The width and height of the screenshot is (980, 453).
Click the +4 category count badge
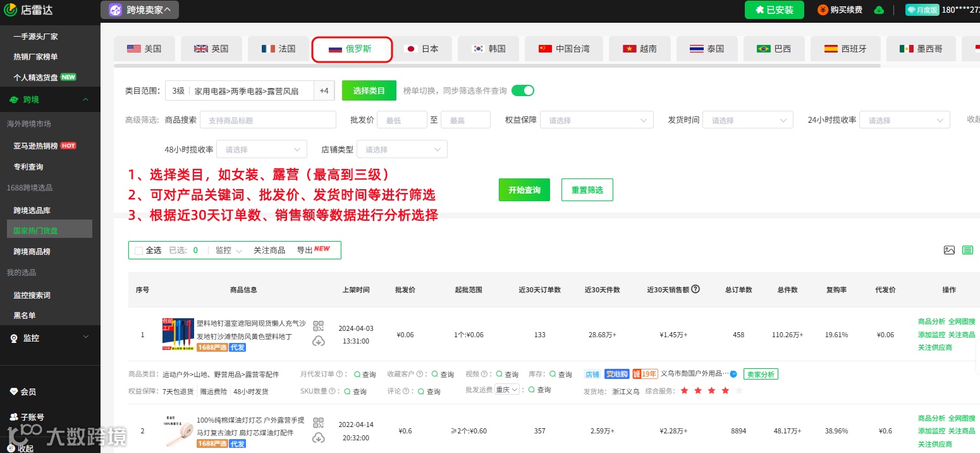[324, 90]
